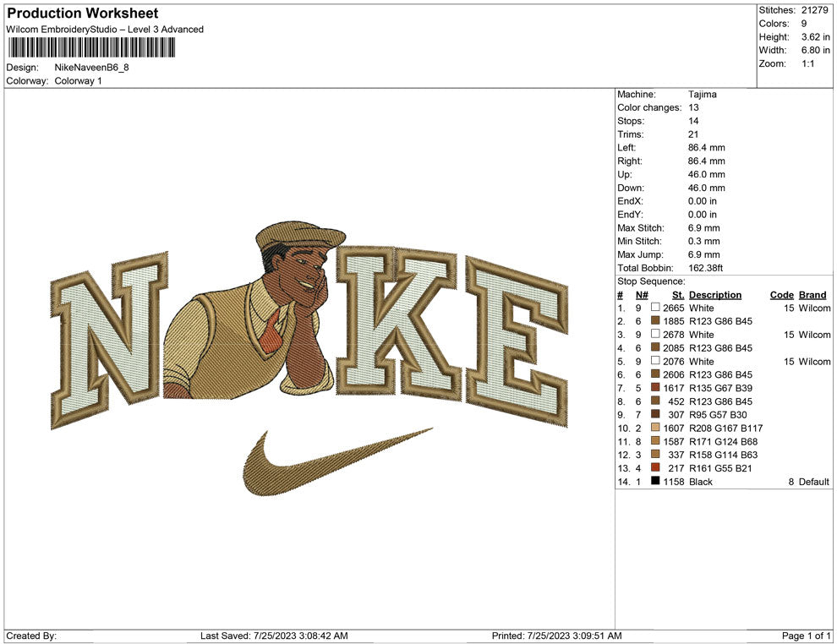Click 'R161 G55 B21' description in stop 13
The width and height of the screenshot is (837, 644).
[x=720, y=468]
